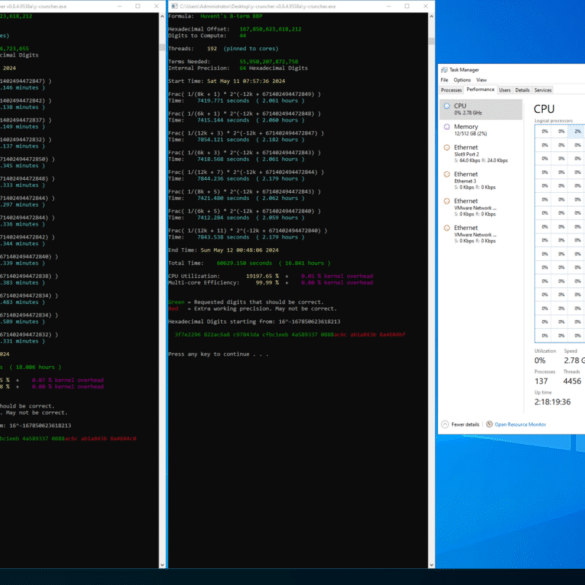Click the 'Multi-core Efficiency: 99.99 %' line
The image size is (585, 585).
point(270,282)
